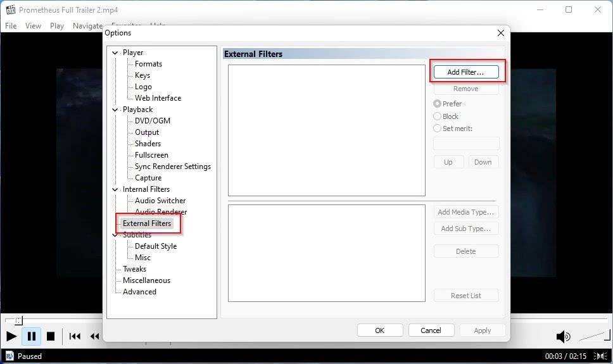Click the Play button in player controls
The width and height of the screenshot is (613, 364).
tap(11, 336)
